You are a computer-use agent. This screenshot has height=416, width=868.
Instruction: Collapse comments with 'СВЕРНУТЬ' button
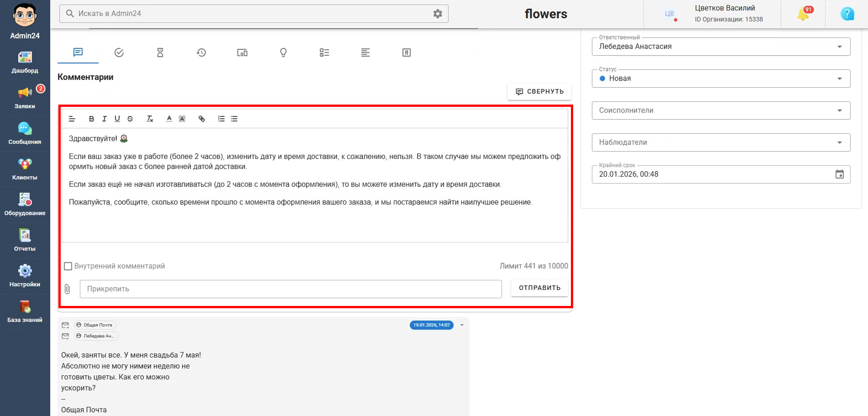tap(539, 91)
